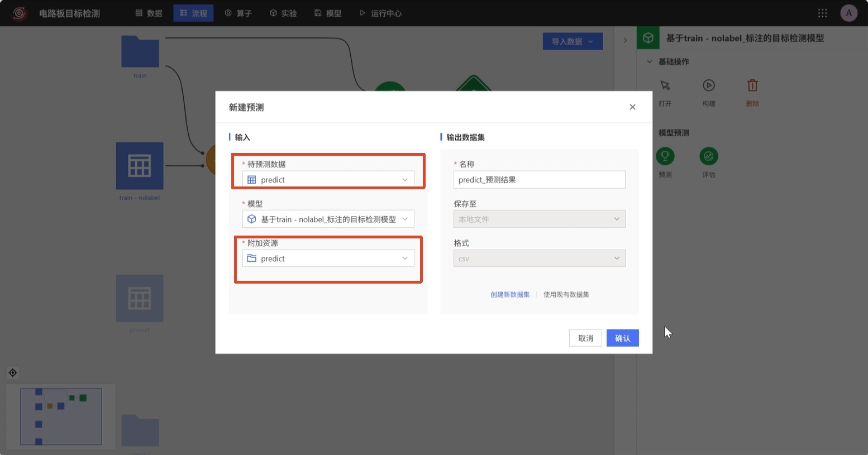Click the 电路板目标检测 project title

(69, 13)
